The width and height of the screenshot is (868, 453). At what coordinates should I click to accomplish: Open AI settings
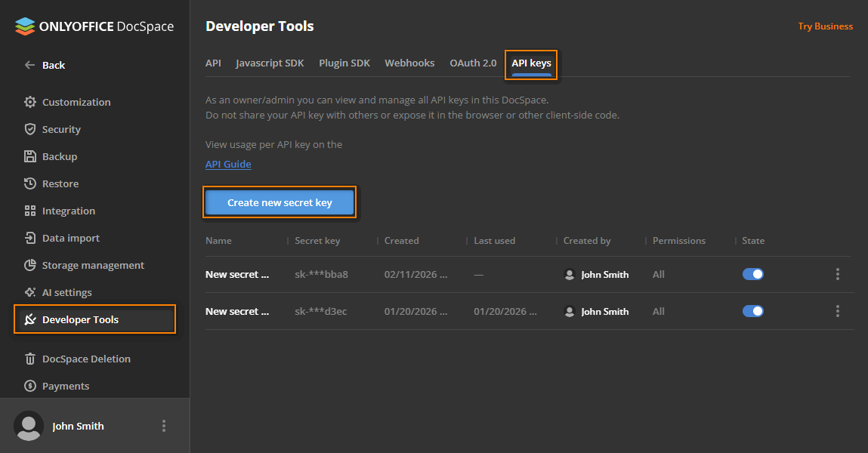(x=63, y=292)
